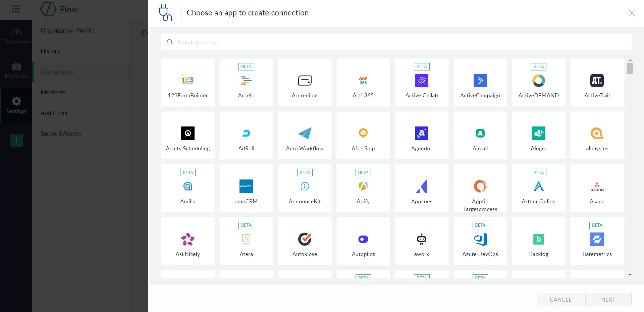Choose the Amilia app icon

(188, 186)
